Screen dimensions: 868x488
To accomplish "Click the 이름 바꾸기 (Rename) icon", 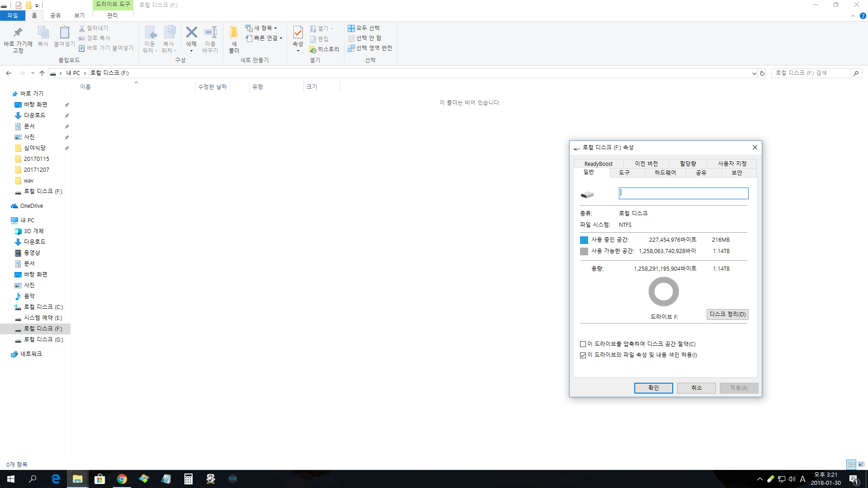I will click(x=210, y=39).
